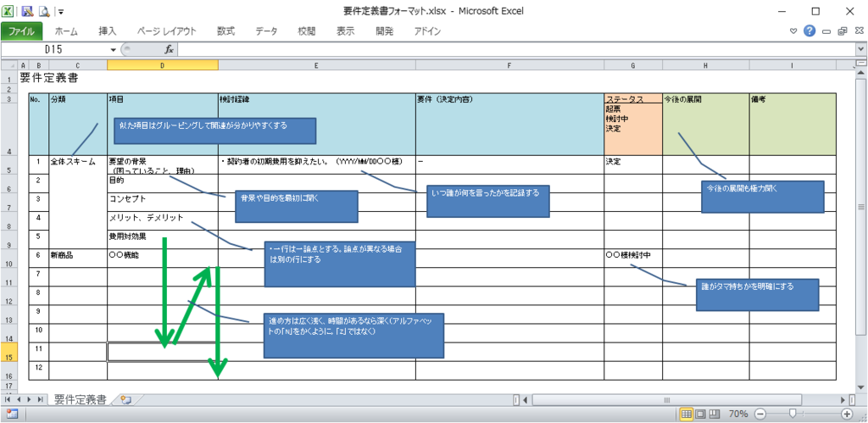Select the いつ誰が何を言ったかを記録する callout shape
The width and height of the screenshot is (868, 423).
coord(487,201)
